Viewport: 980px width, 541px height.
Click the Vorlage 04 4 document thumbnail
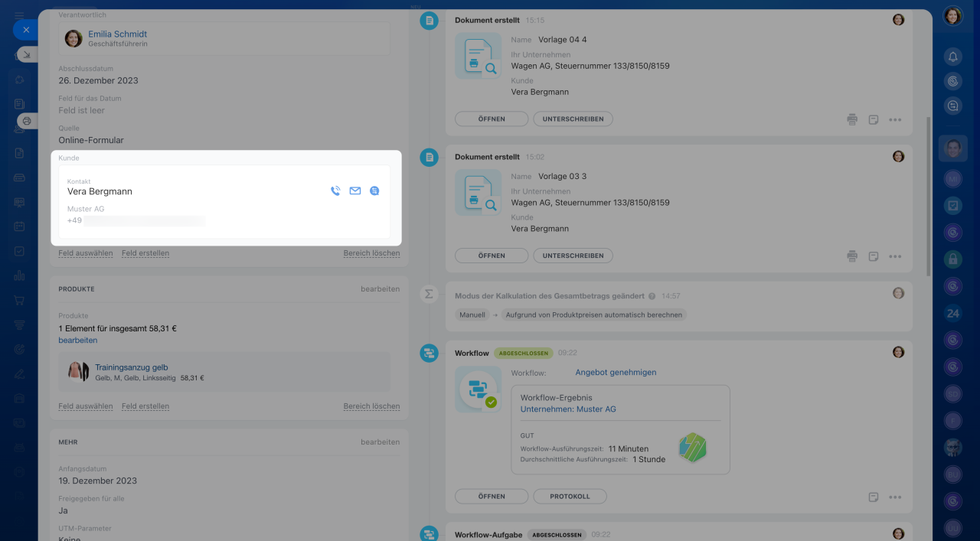tap(479, 56)
